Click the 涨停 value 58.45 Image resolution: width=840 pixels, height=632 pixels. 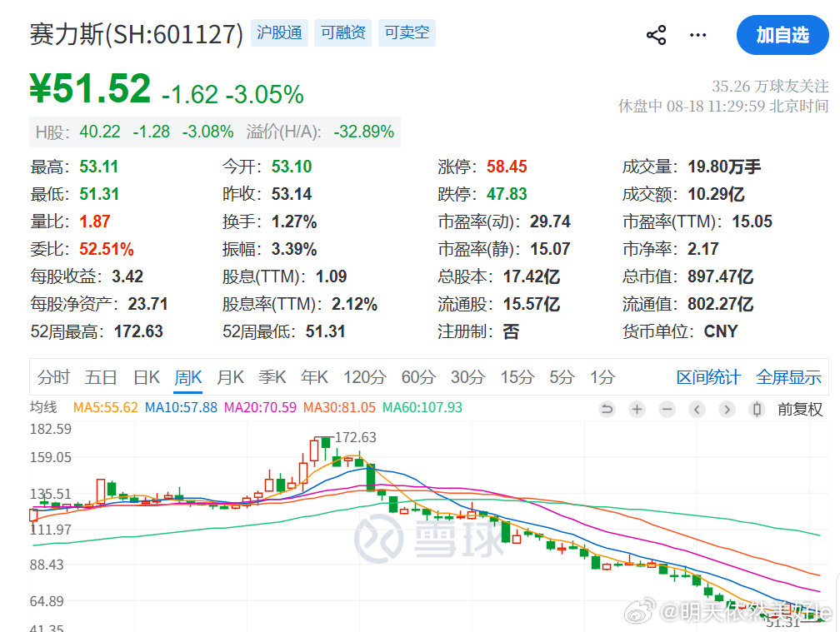(507, 167)
